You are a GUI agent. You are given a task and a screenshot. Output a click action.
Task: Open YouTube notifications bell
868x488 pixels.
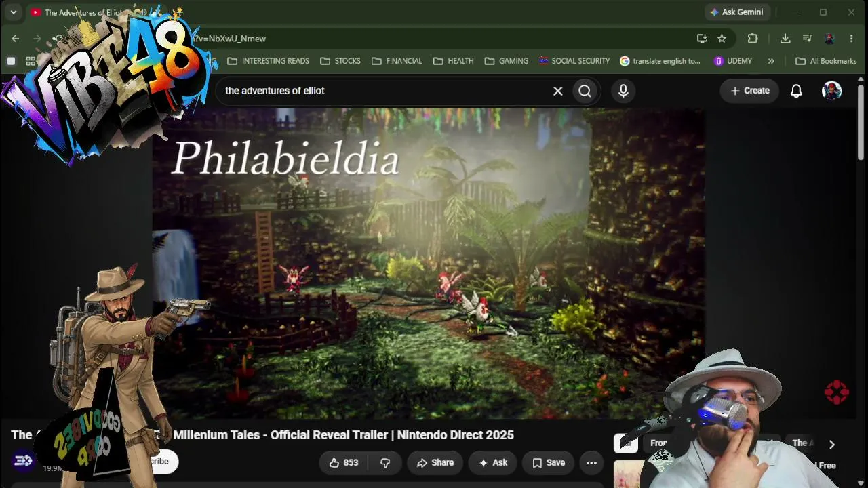[797, 91]
